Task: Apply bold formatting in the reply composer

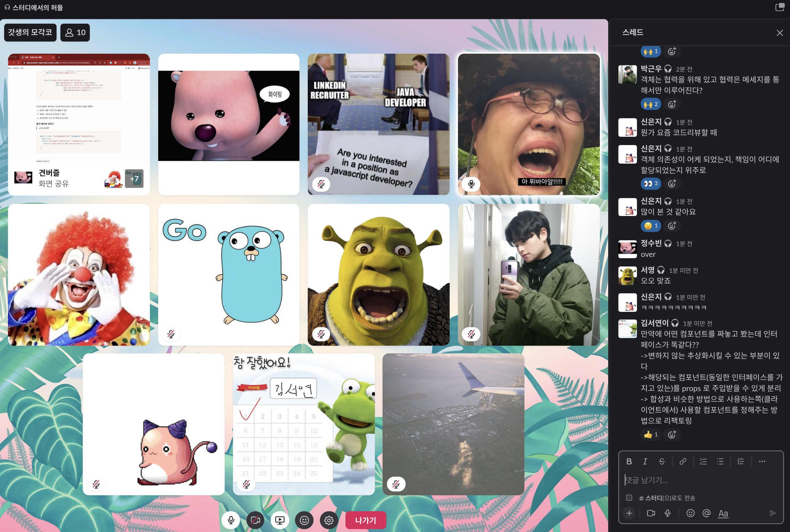Action: coord(629,461)
